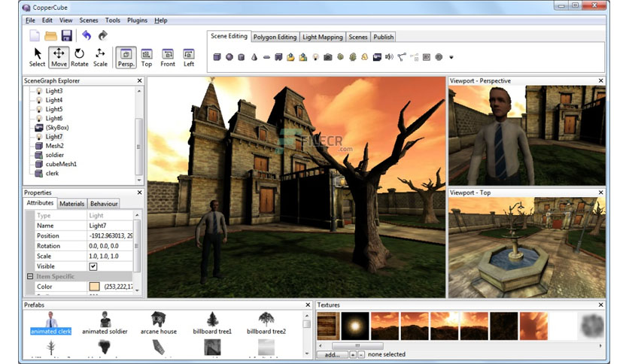Add a camera to the scene
Image resolution: width=629 pixels, height=364 pixels.
328,57
